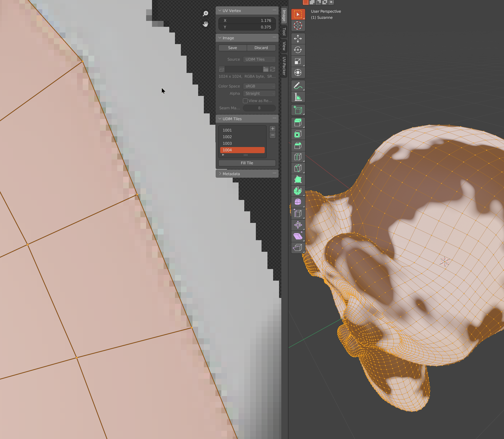Screen dimensions: 504x439
Task: Expand the Metadata panel
Action: pos(231,174)
